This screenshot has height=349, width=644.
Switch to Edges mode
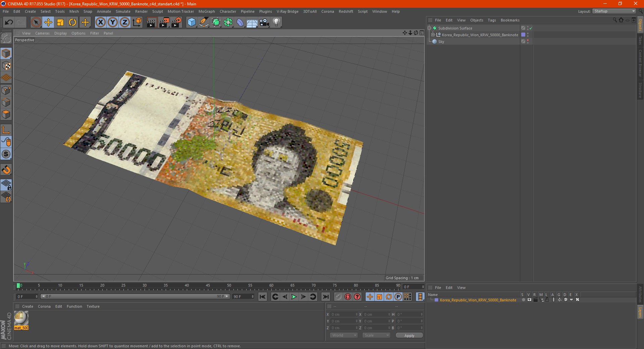click(x=6, y=102)
